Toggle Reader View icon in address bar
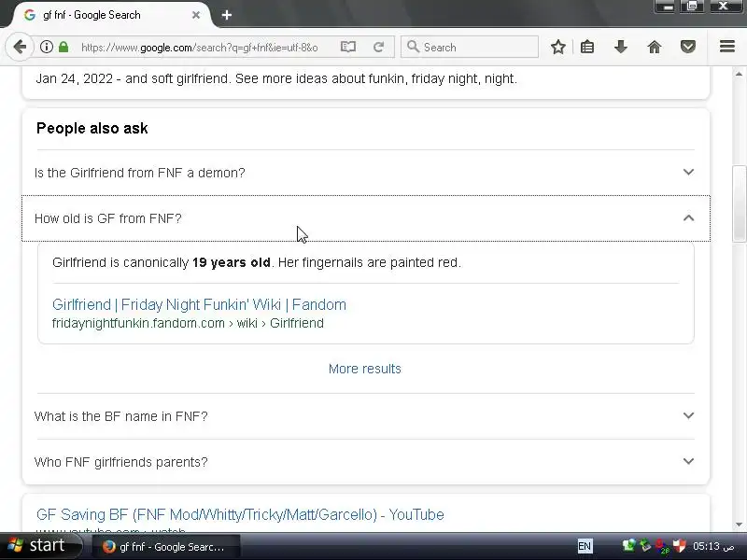 pos(348,48)
